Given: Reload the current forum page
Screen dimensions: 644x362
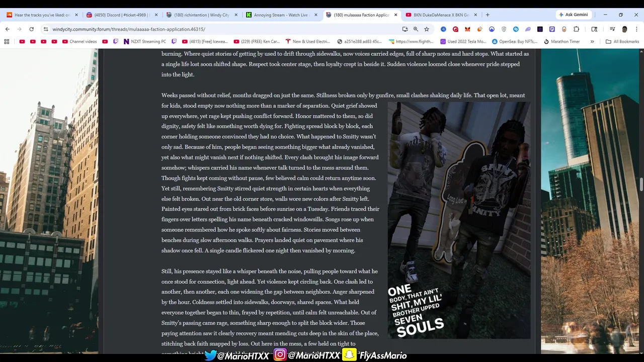Looking at the screenshot, I should [31, 29].
